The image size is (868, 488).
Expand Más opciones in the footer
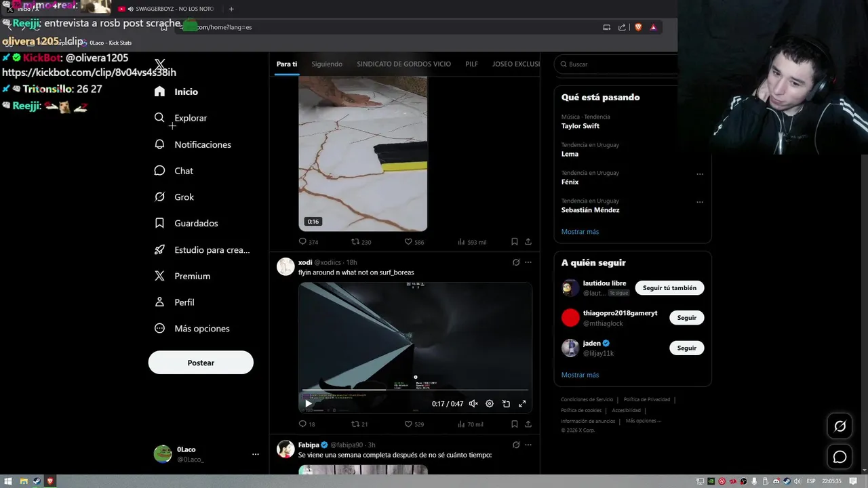pyautogui.click(x=643, y=421)
